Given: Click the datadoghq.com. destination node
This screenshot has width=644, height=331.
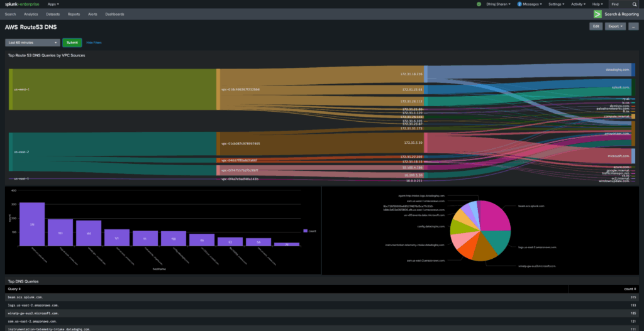Looking at the screenshot, I should pos(633,69).
